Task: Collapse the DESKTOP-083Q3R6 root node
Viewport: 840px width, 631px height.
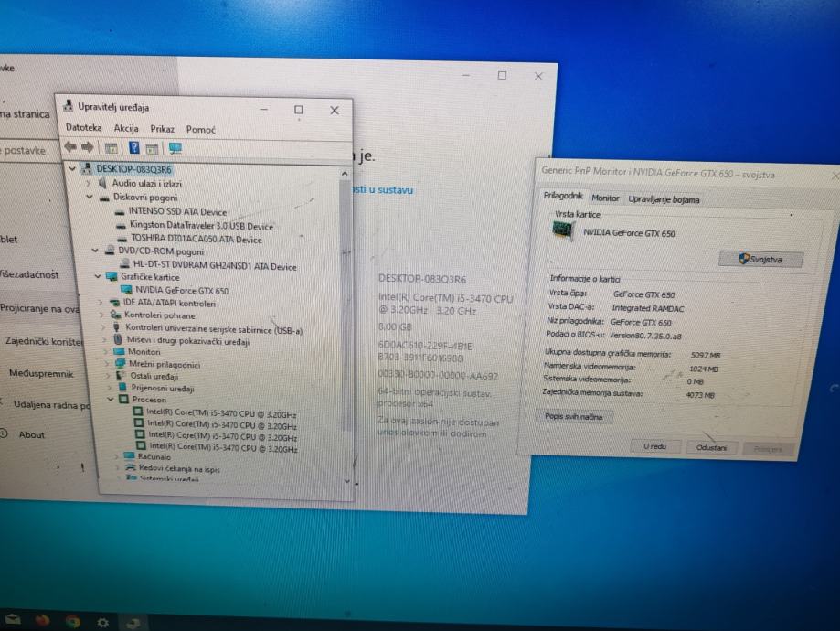Action: [72, 169]
